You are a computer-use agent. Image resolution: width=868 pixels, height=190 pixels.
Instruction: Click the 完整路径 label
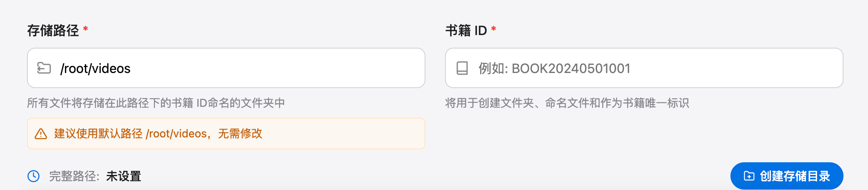point(73,176)
